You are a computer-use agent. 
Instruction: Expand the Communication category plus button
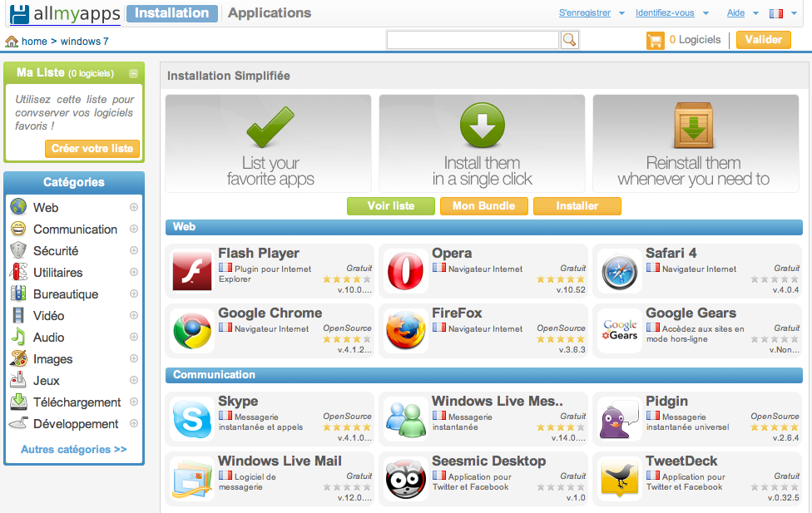pyautogui.click(x=134, y=229)
